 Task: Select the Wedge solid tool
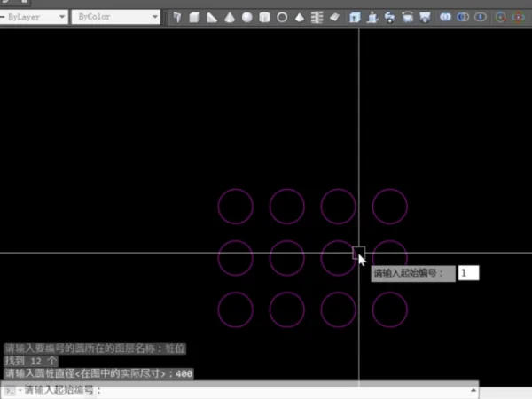point(212,17)
